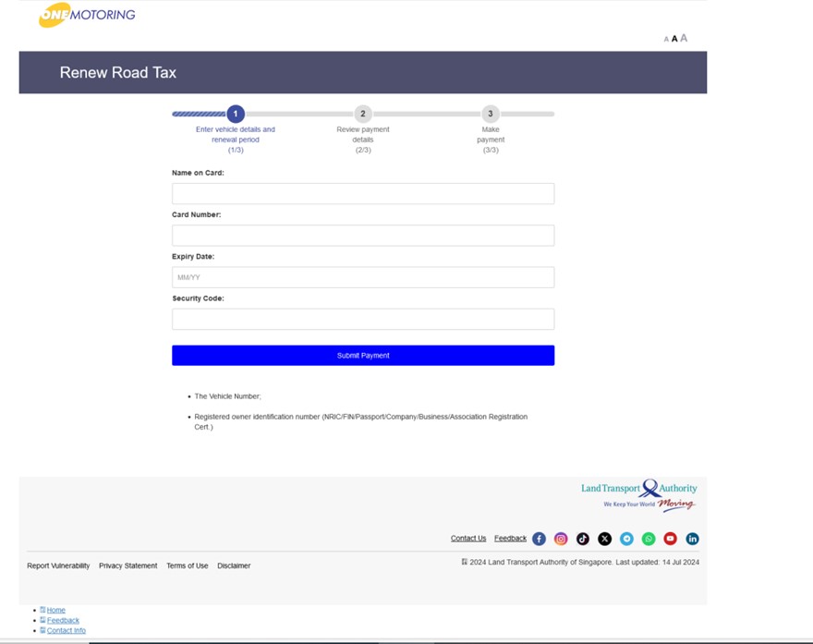Click the Submit Payment button
Viewport: 813px width, 644px height.
363,355
